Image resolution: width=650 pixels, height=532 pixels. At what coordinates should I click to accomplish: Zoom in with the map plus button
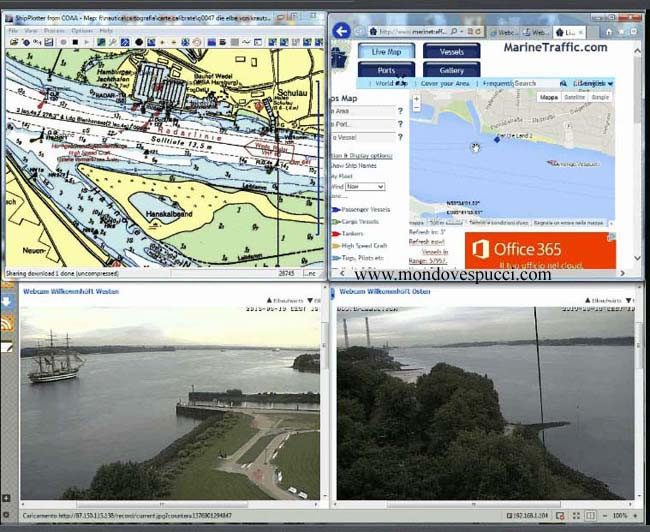tap(416, 99)
